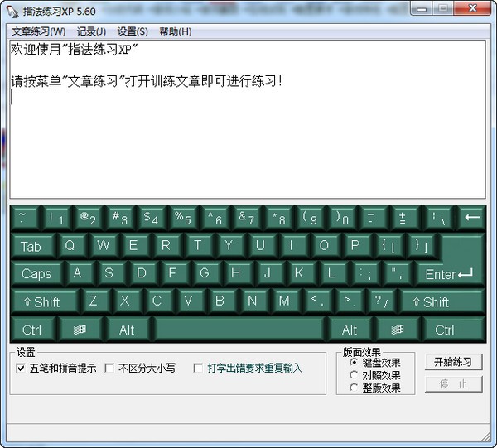
Task: Click the Enter key with return arrow
Action: [x=450, y=274]
